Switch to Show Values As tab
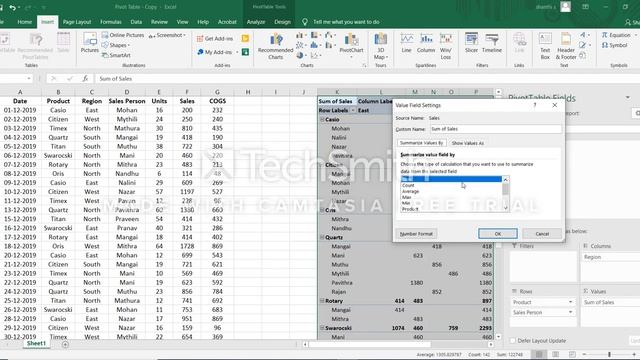Viewport: 640px width, 360px height. click(467, 143)
